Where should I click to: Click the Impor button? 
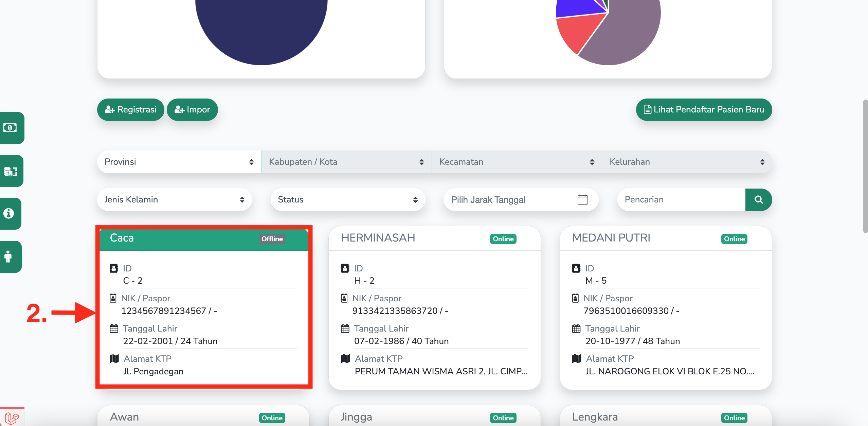(192, 109)
